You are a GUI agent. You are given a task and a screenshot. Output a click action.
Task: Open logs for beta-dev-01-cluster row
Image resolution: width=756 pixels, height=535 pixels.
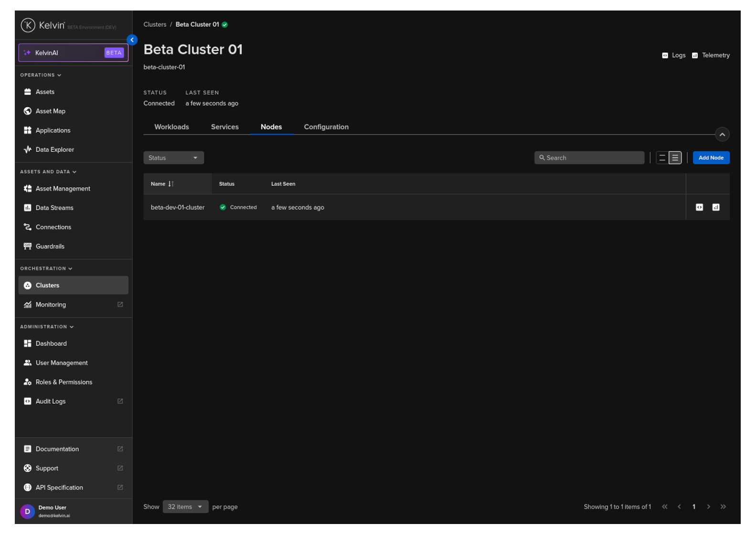699,207
